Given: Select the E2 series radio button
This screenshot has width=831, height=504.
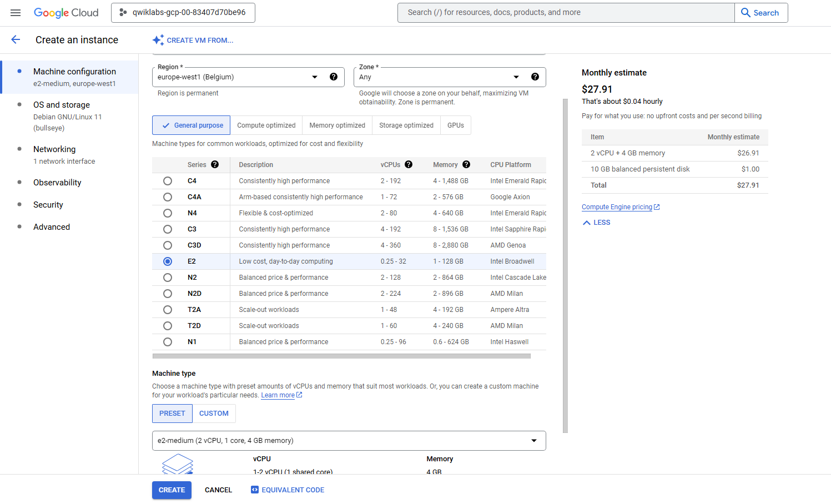Looking at the screenshot, I should pos(168,261).
